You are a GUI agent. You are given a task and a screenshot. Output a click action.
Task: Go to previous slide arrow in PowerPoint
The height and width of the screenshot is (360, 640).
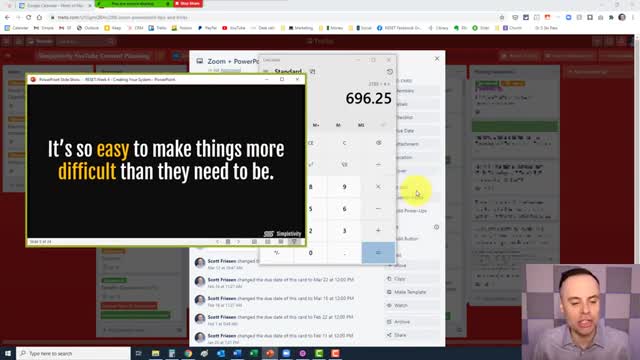coord(217,242)
